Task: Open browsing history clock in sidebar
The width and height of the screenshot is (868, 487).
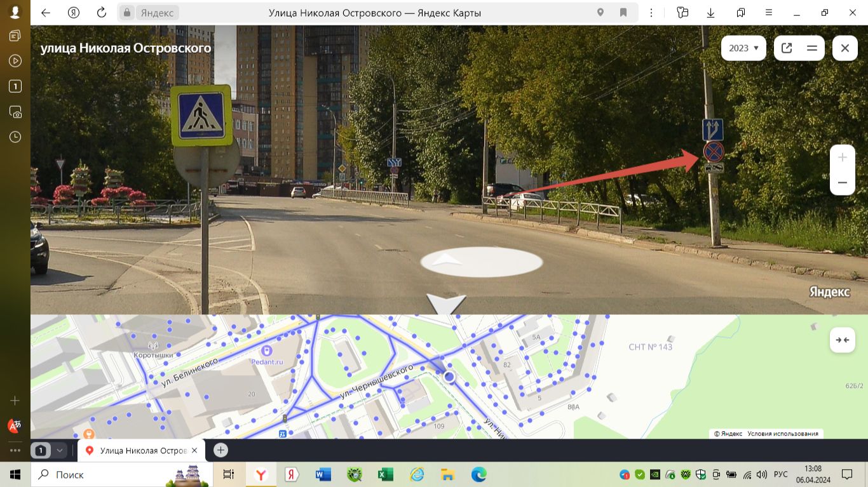Action: click(15, 137)
